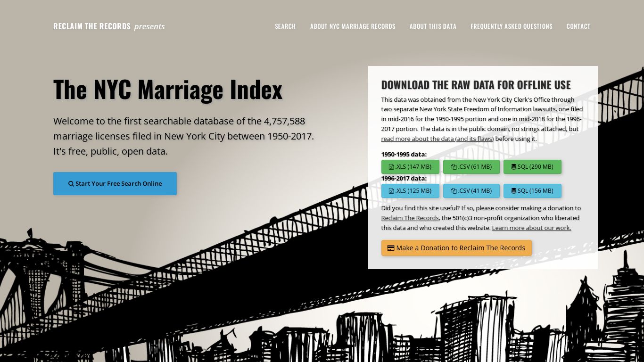Open the Search menu item
The height and width of the screenshot is (362, 644).
tap(285, 26)
